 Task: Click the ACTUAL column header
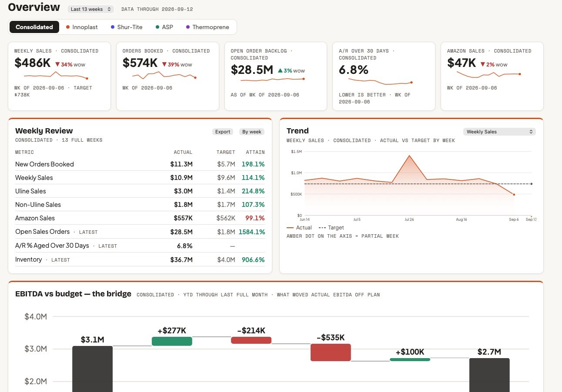(183, 152)
